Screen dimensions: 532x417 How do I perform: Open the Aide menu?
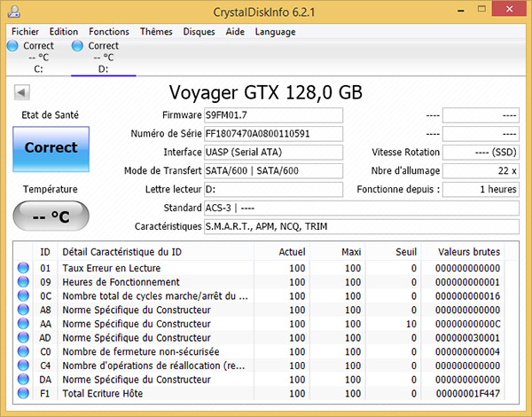click(x=235, y=32)
